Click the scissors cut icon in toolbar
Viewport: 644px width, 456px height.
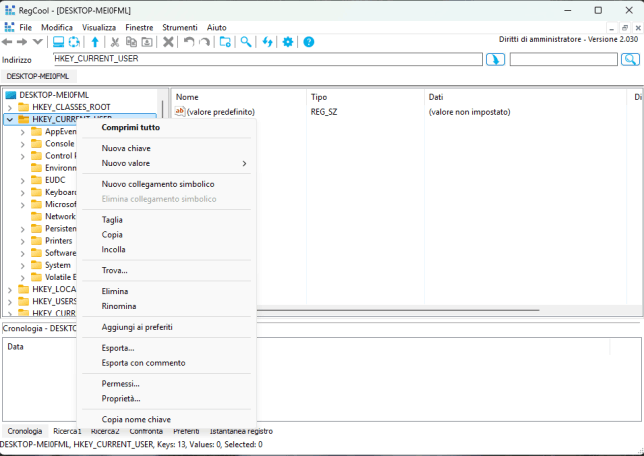click(115, 42)
